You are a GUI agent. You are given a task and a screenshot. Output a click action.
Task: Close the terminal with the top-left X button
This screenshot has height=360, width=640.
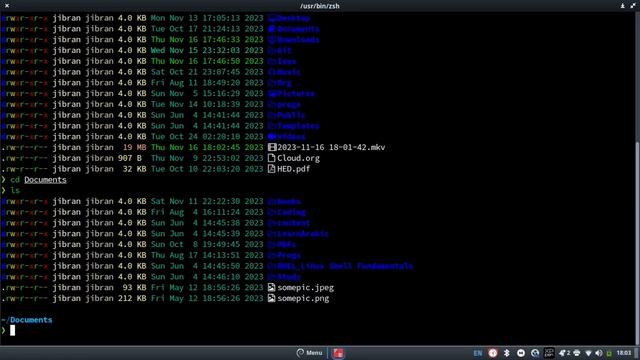click(x=7, y=6)
